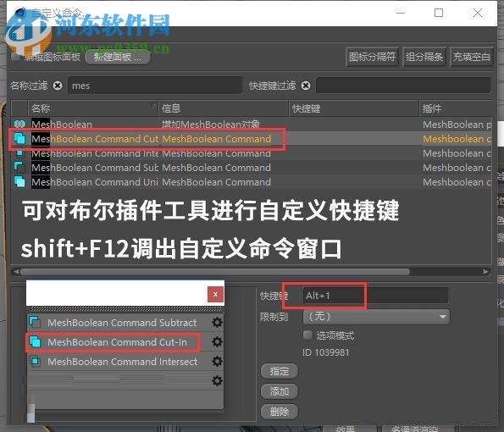Click the MeshBoolean Command Cut row icon
The height and width of the screenshot is (432, 504).
[19, 139]
